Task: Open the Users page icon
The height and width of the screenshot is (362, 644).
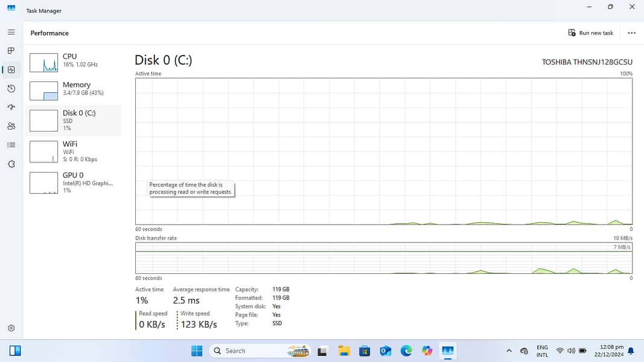Action: point(11,126)
